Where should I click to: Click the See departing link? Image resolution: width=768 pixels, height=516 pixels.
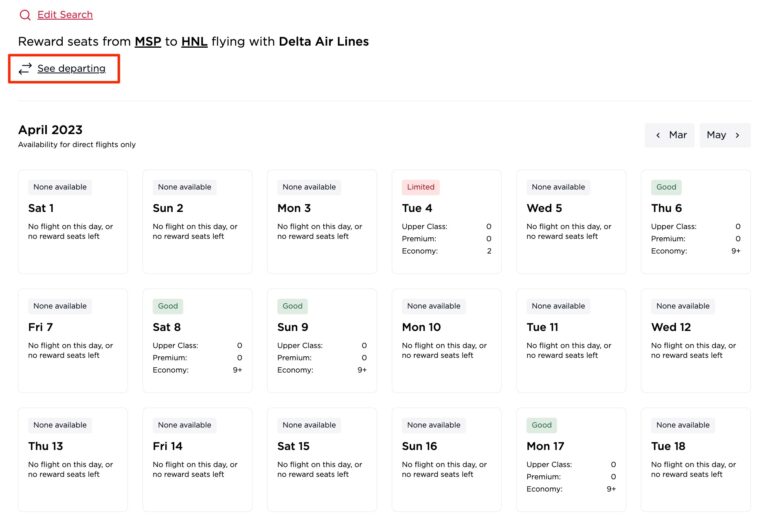pos(71,69)
